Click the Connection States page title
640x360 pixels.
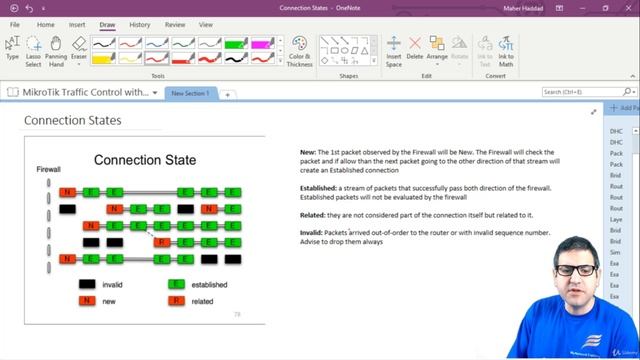[x=73, y=120]
